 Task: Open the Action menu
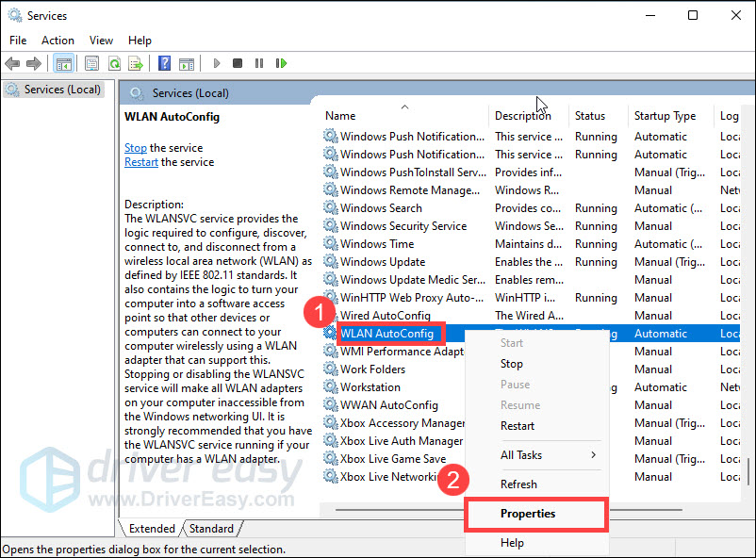point(58,41)
